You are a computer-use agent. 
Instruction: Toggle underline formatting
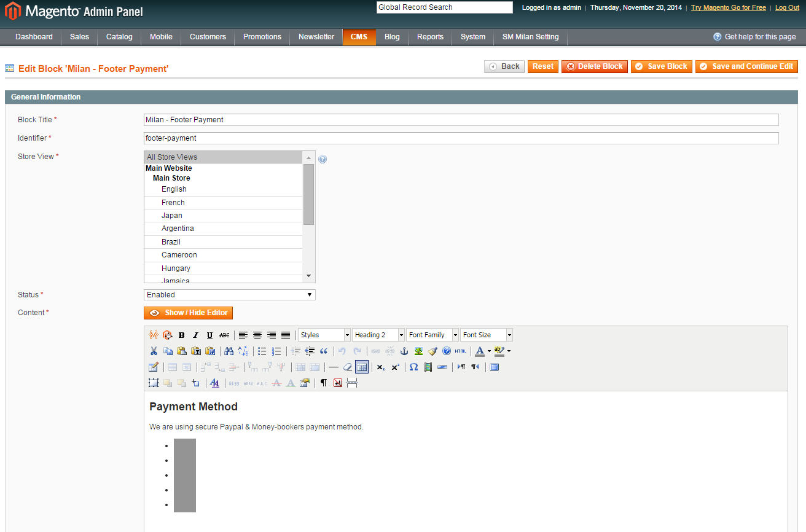pos(209,335)
